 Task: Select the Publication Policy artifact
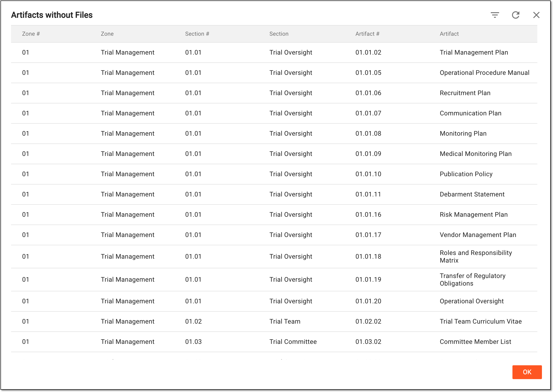(466, 174)
